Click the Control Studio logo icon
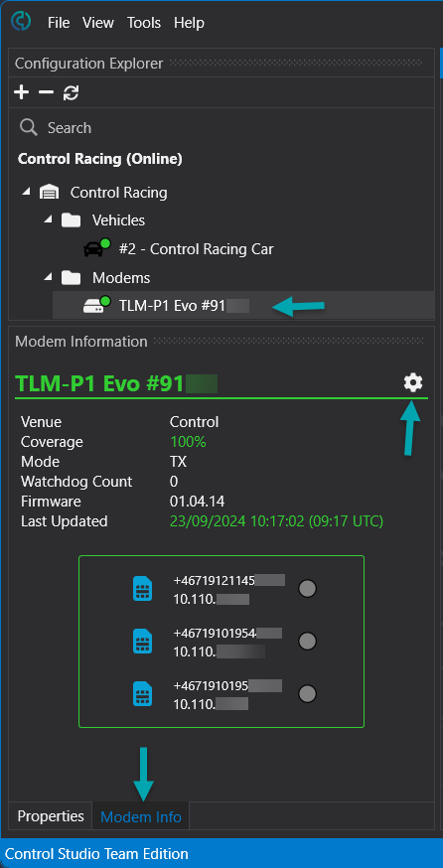This screenshot has height=868, width=443. [x=21, y=23]
